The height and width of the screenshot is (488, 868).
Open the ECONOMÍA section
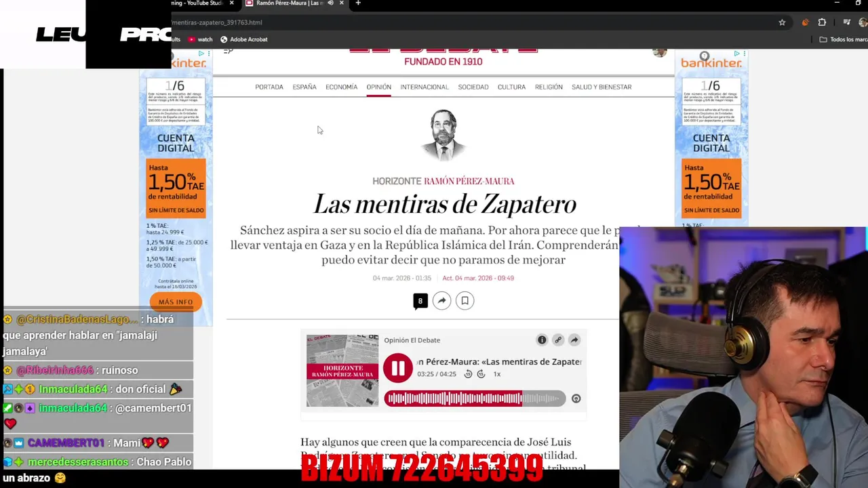click(x=341, y=87)
